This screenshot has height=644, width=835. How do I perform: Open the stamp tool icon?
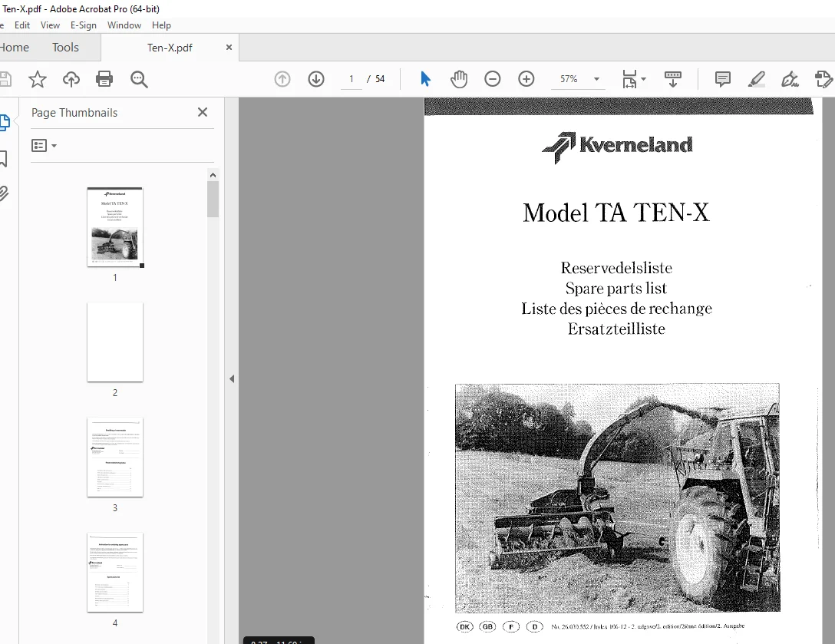(823, 79)
